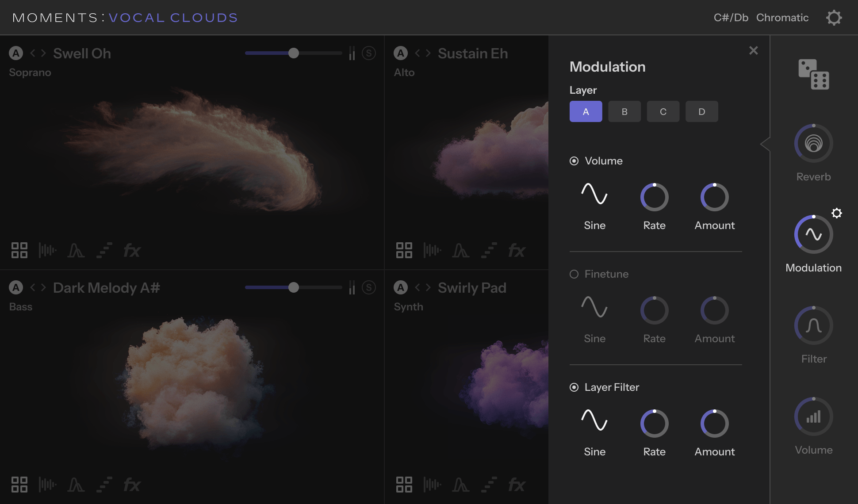
Task: Go to next preset for Swirly Pad
Action: point(428,287)
